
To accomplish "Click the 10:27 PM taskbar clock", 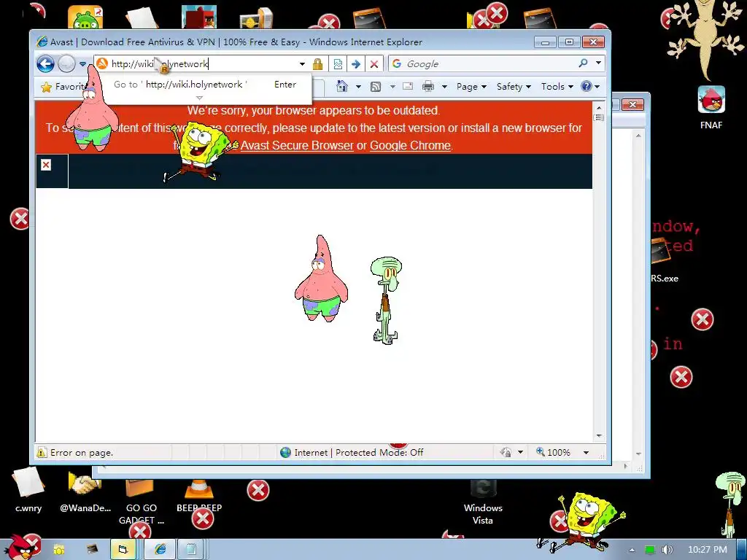I will point(708,550).
